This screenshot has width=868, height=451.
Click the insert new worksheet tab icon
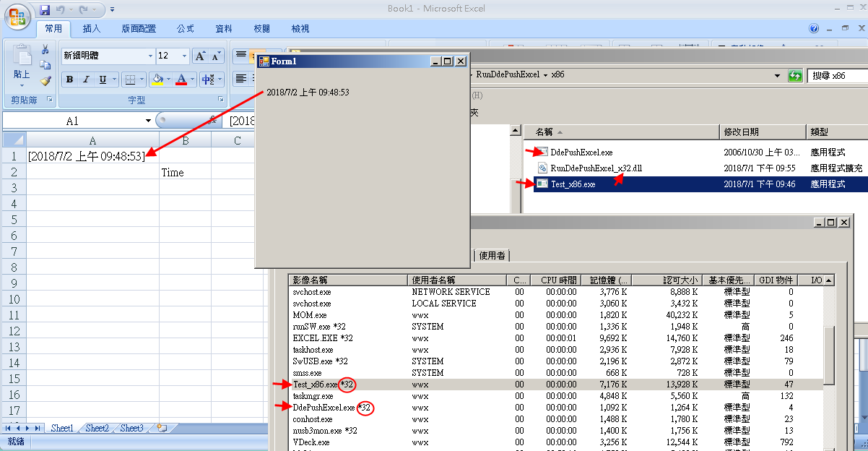tap(162, 429)
